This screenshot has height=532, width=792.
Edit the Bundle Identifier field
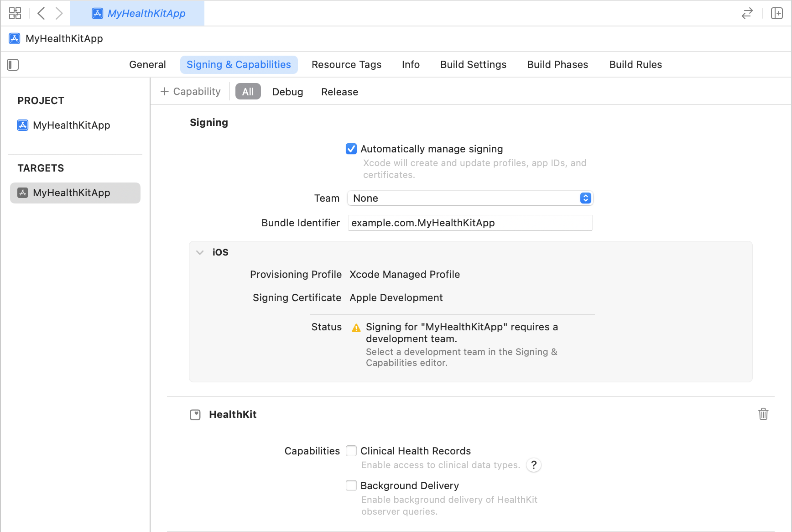coord(470,223)
